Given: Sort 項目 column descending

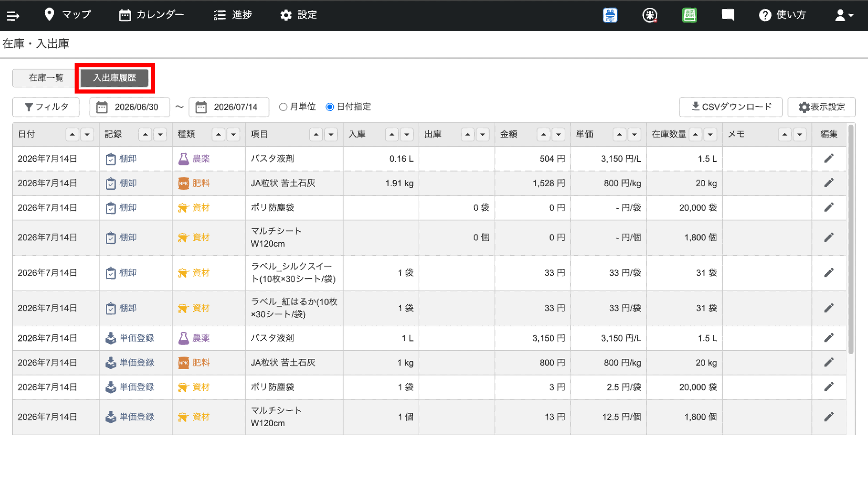Looking at the screenshot, I should (331, 135).
